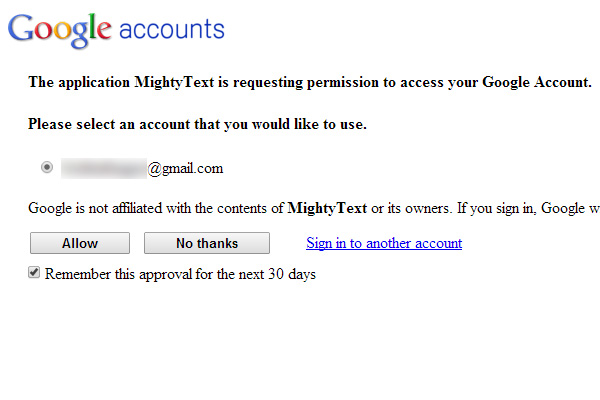
Task: Click the @gmail.com address label
Action: [x=185, y=168]
